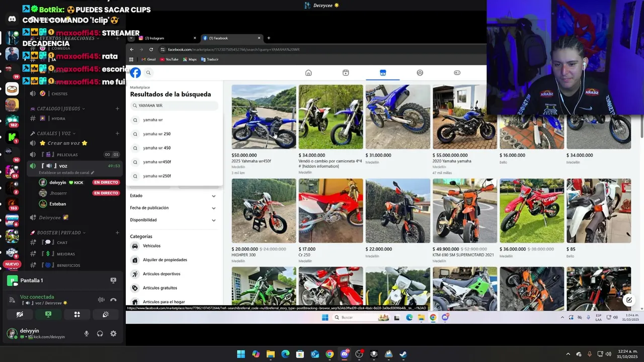Mute the Discord microphone
The image size is (644, 362).
coord(87,333)
